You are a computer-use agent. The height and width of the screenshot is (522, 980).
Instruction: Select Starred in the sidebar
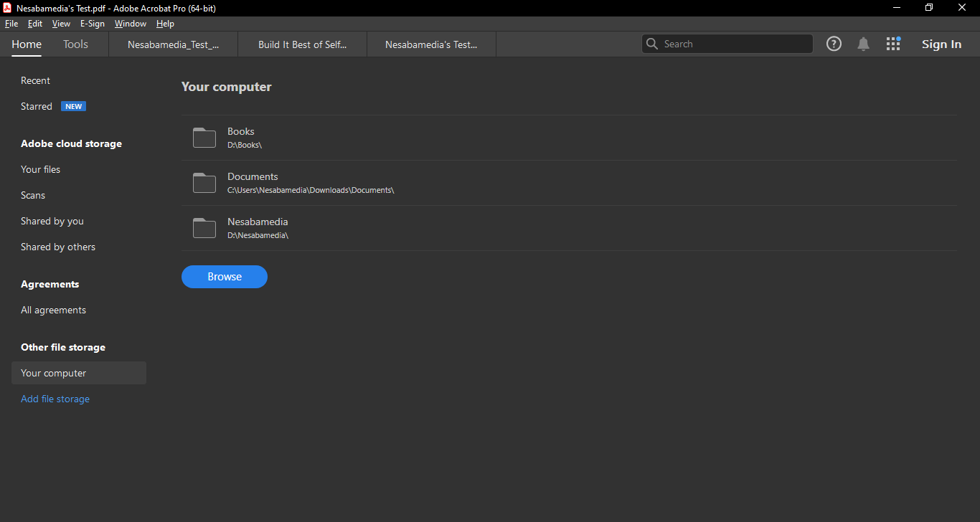pos(37,106)
